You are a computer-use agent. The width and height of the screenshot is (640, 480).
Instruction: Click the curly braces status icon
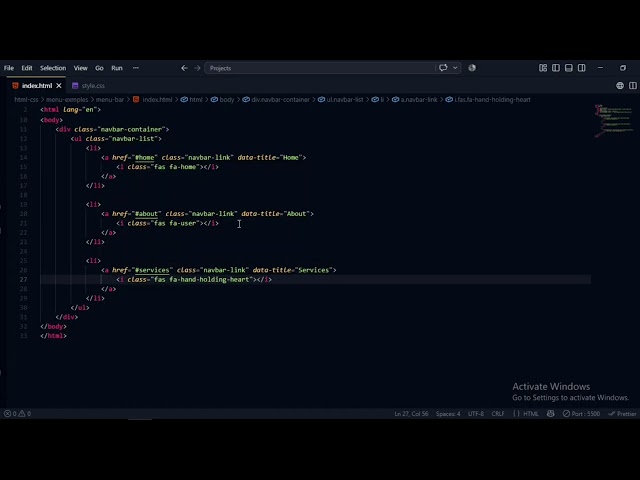[x=516, y=413]
